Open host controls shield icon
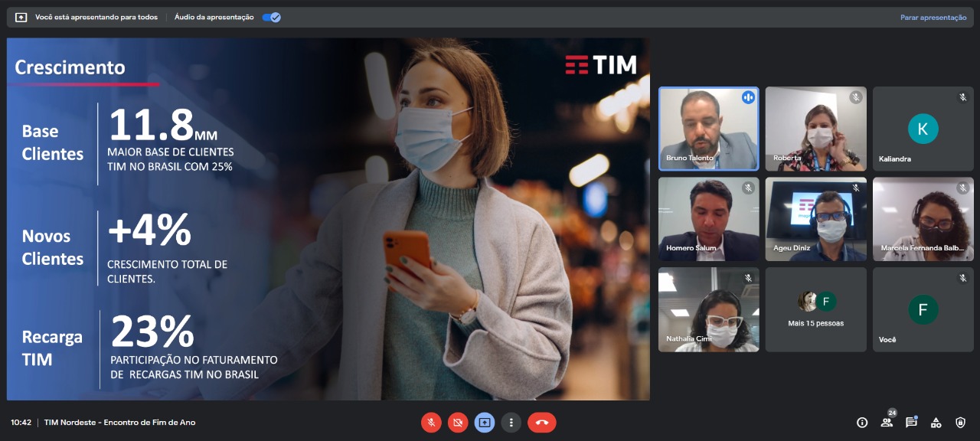This screenshot has height=441, width=980. point(960,423)
